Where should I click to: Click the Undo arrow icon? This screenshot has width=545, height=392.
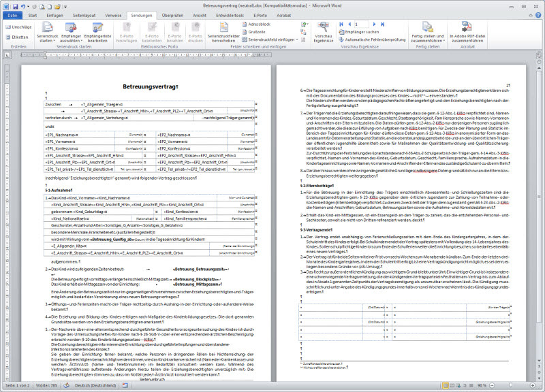pos(23,6)
